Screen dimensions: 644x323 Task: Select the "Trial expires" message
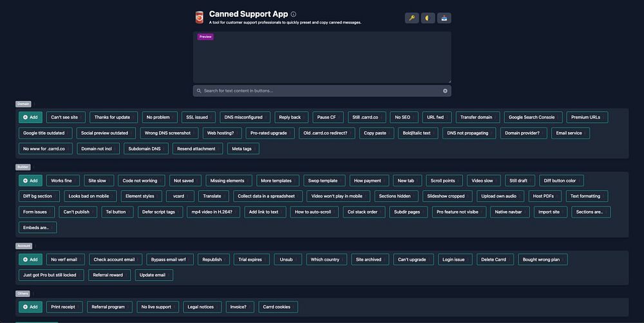[x=251, y=259]
